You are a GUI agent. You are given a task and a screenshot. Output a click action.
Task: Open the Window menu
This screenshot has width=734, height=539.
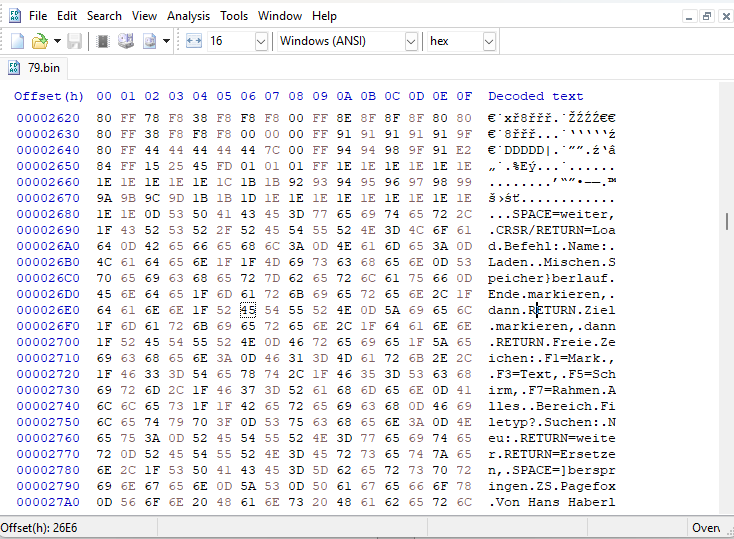pyautogui.click(x=280, y=16)
